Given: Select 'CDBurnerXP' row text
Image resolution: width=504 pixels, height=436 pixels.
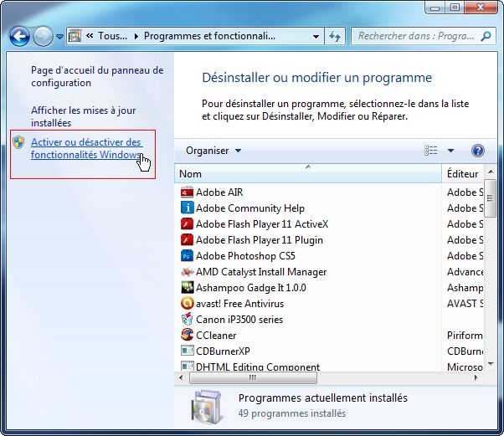Looking at the screenshot, I should (x=223, y=351).
